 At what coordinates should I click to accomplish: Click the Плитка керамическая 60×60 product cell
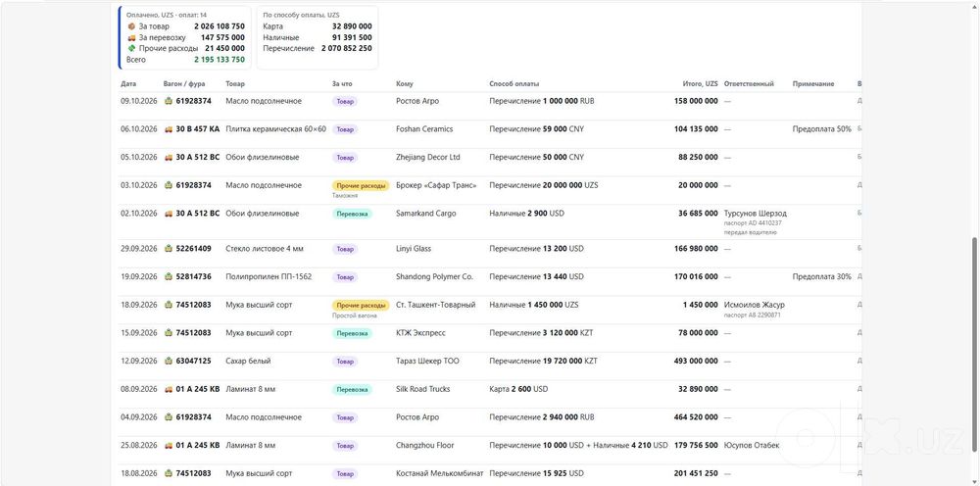click(275, 129)
